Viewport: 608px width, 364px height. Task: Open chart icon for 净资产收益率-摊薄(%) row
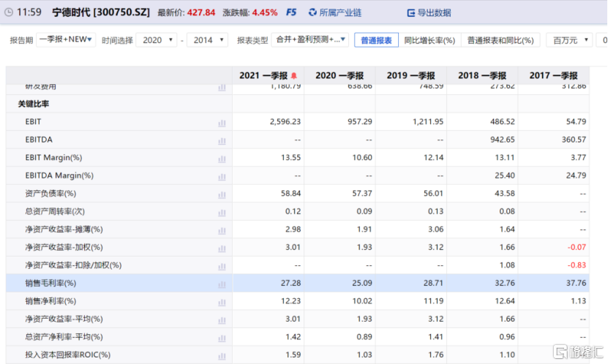click(x=222, y=231)
